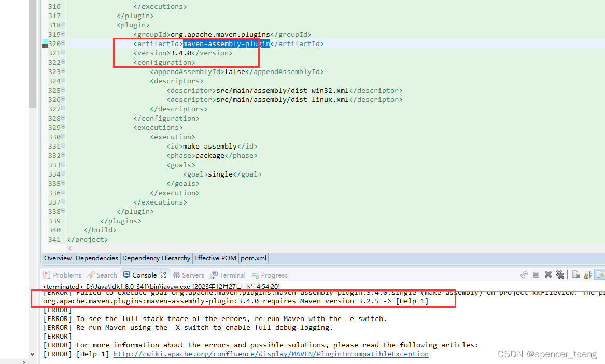Image resolution: width=605 pixels, height=364 pixels.
Task: Remove the current launch with the X icon
Action: (548, 274)
